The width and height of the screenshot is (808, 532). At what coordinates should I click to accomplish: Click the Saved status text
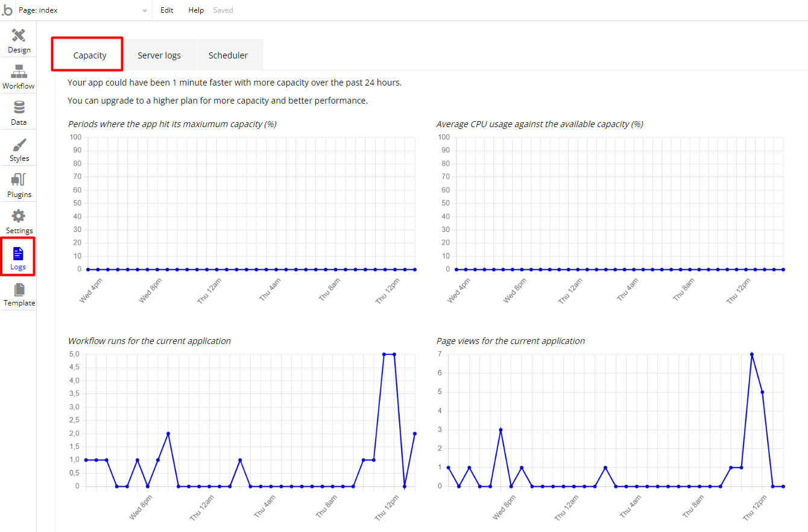223,10
